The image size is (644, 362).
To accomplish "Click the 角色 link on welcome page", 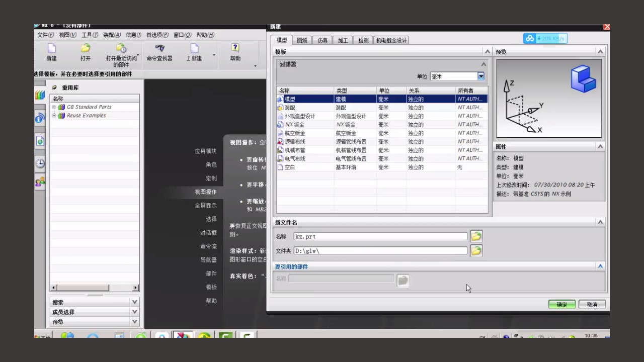I will (x=211, y=164).
